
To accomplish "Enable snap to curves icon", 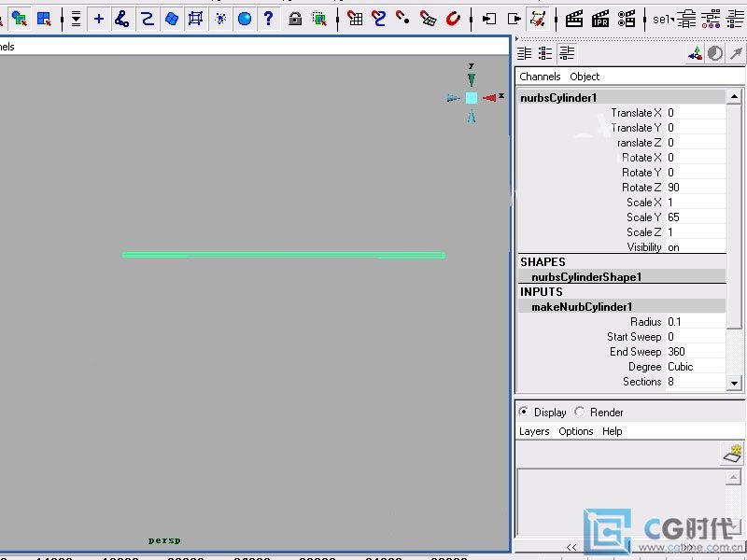I will tap(379, 19).
